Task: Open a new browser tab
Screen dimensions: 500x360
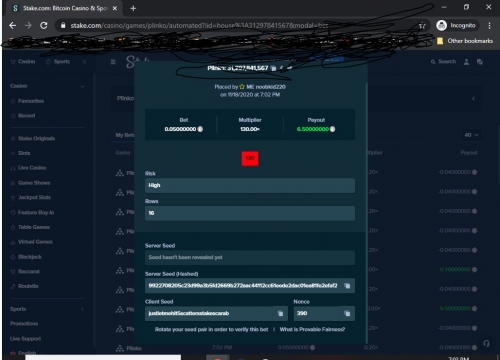Action: click(x=133, y=8)
